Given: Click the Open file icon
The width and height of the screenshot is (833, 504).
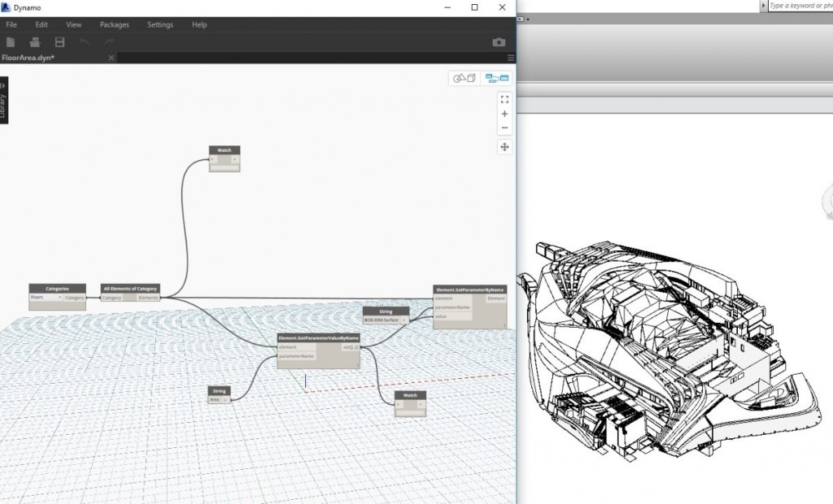Looking at the screenshot, I should (35, 41).
